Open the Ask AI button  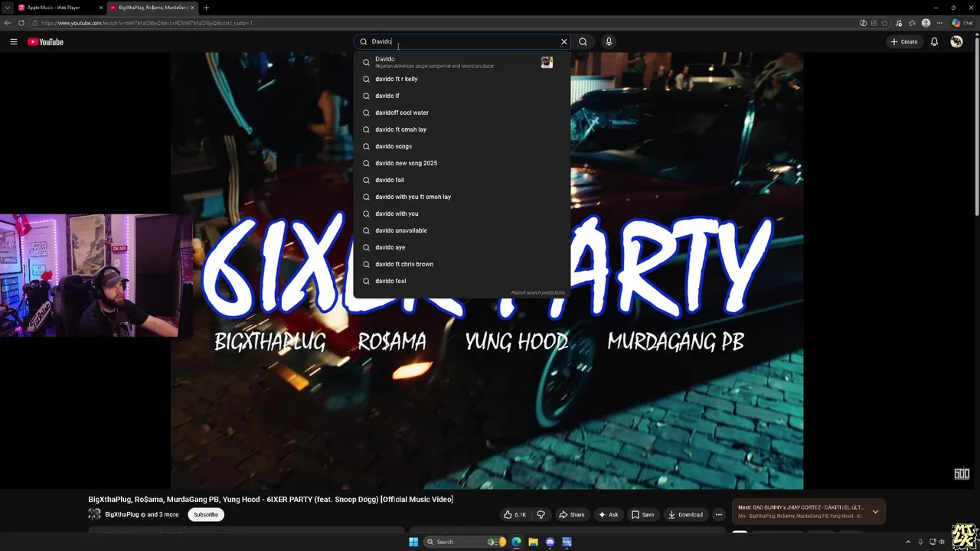pos(608,514)
